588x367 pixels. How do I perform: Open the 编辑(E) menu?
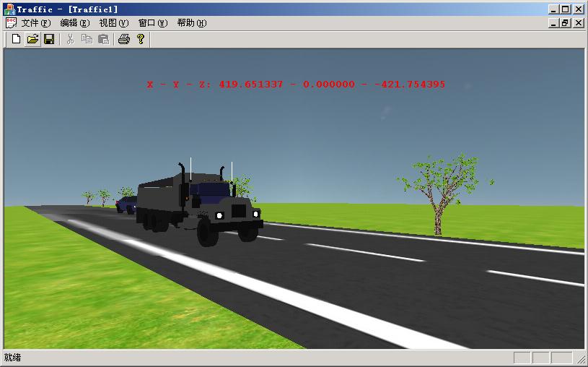pos(75,23)
